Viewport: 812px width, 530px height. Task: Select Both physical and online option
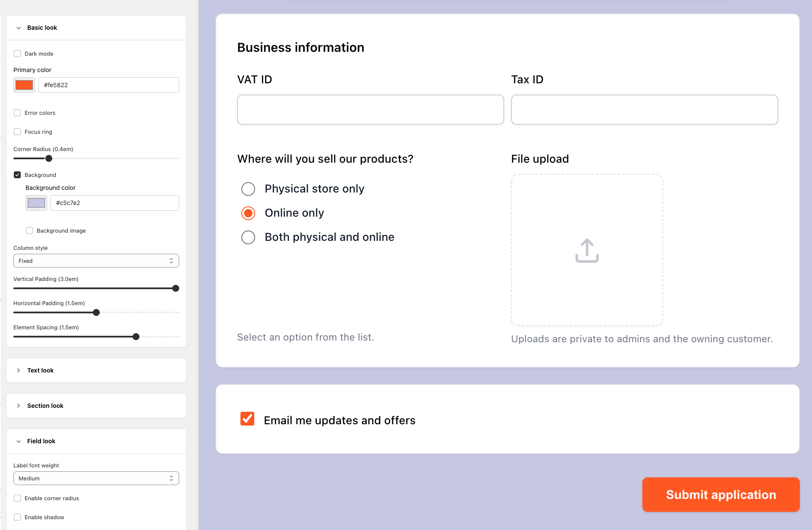pyautogui.click(x=248, y=237)
